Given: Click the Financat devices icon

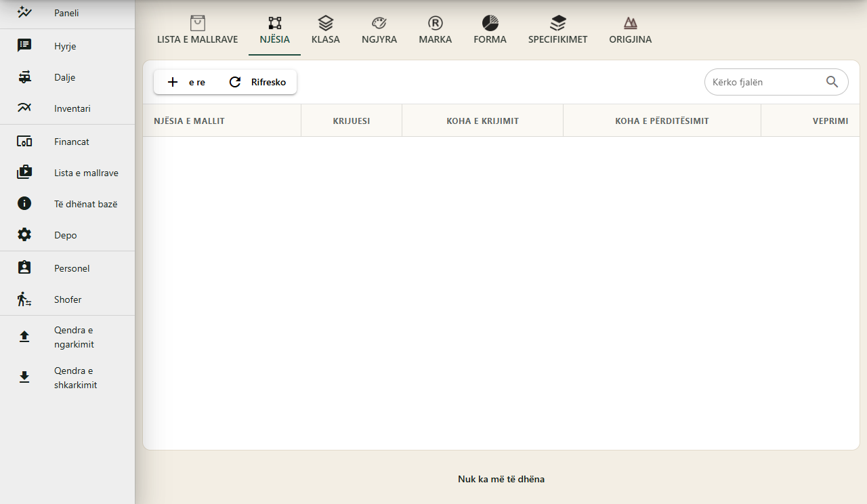Looking at the screenshot, I should coord(24,142).
